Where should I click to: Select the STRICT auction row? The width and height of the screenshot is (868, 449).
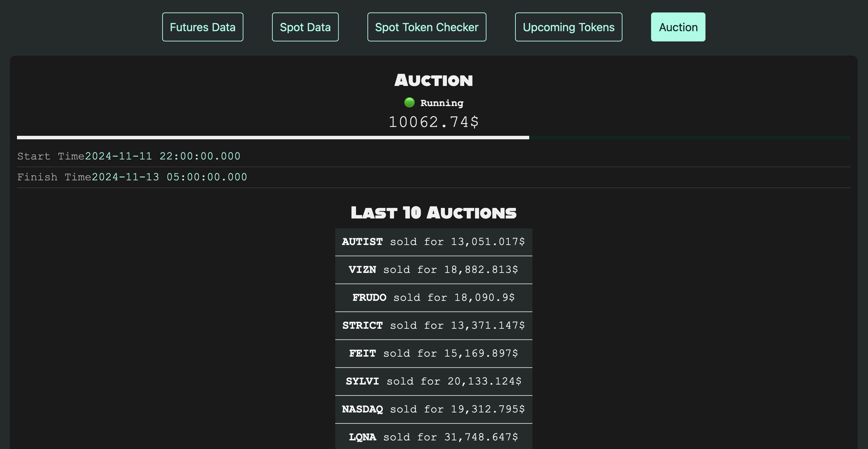click(x=433, y=325)
